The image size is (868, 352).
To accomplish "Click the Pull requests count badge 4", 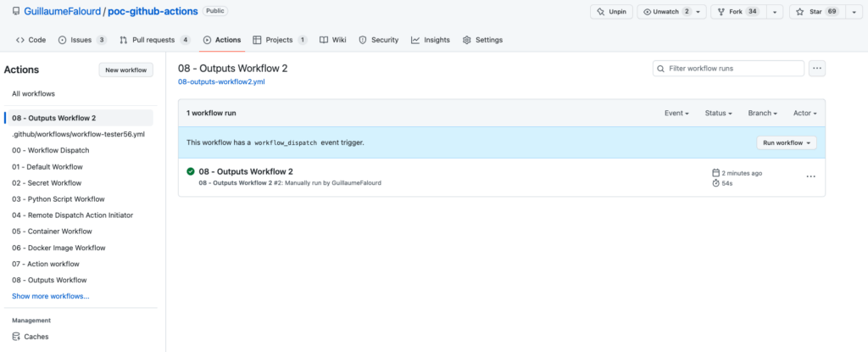I will point(186,40).
